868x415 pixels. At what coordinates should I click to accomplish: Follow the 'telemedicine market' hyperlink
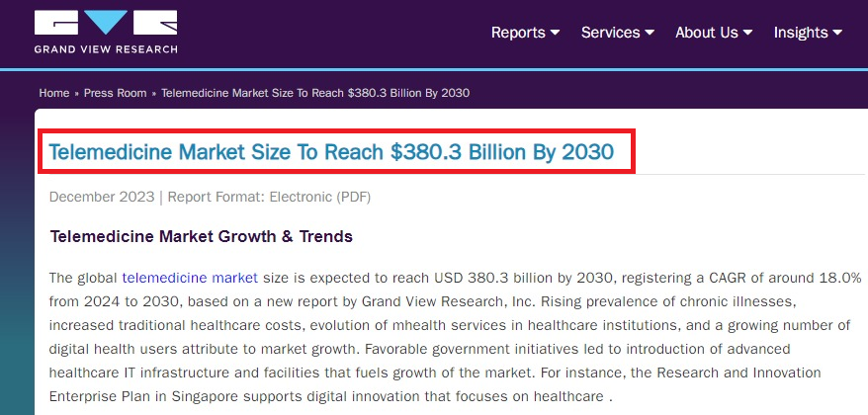coord(190,277)
